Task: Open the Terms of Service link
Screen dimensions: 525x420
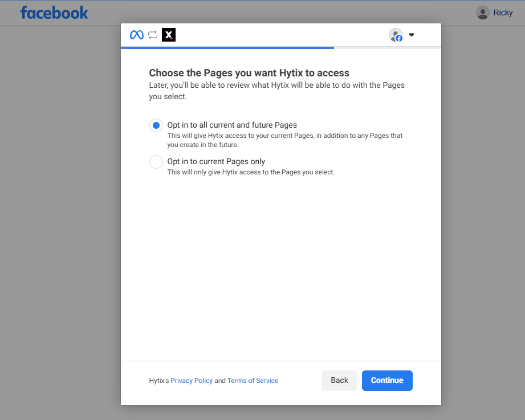Action: click(x=253, y=381)
